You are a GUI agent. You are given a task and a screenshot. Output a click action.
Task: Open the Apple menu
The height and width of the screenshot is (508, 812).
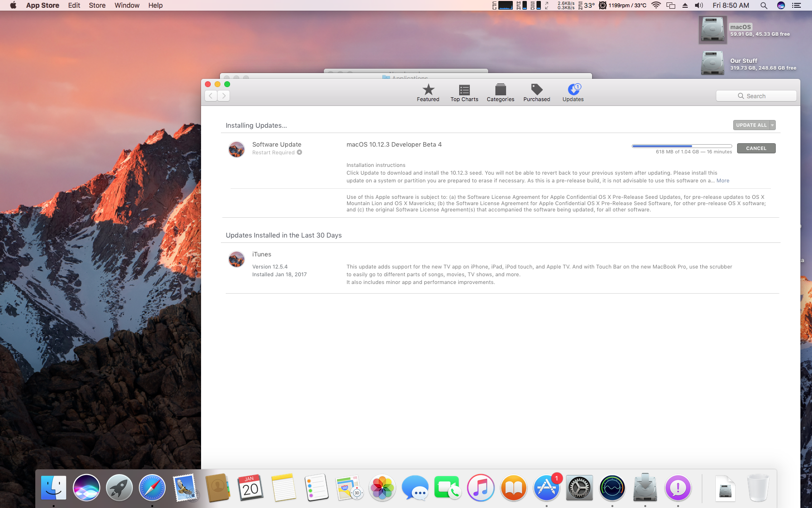pos(13,5)
